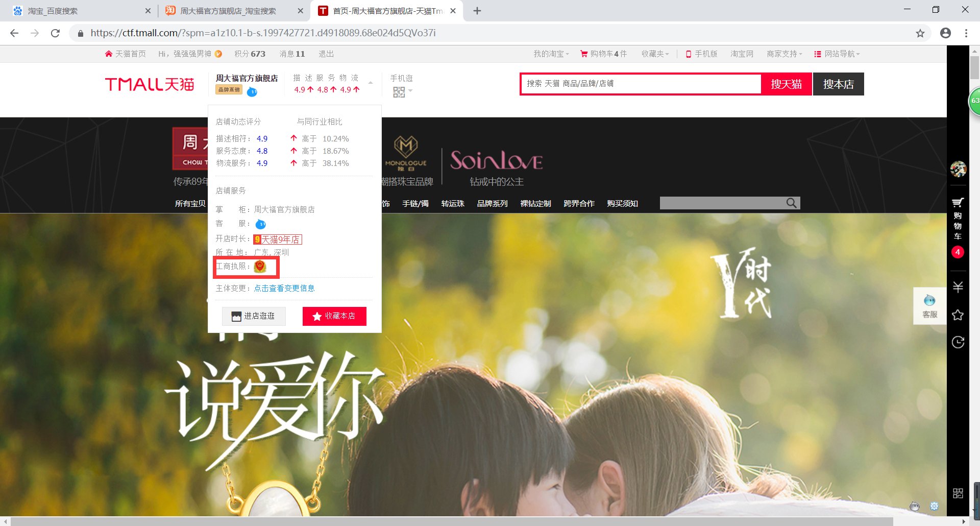The height and width of the screenshot is (526, 980).
Task: Click the red 搜天猫 search button
Action: coord(786,84)
